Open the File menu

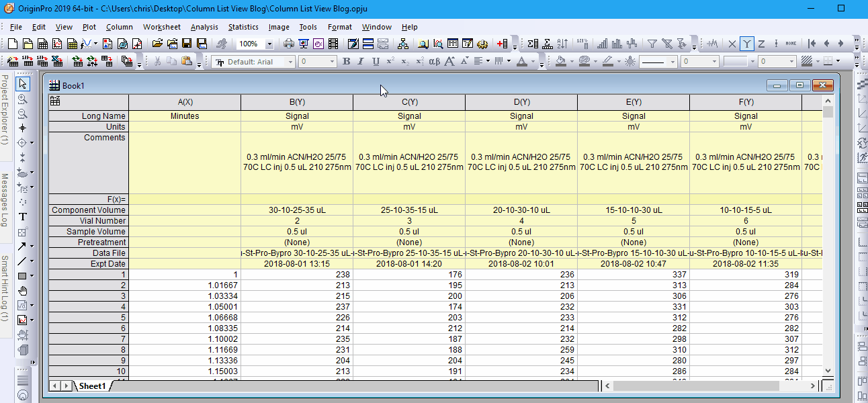[16, 27]
